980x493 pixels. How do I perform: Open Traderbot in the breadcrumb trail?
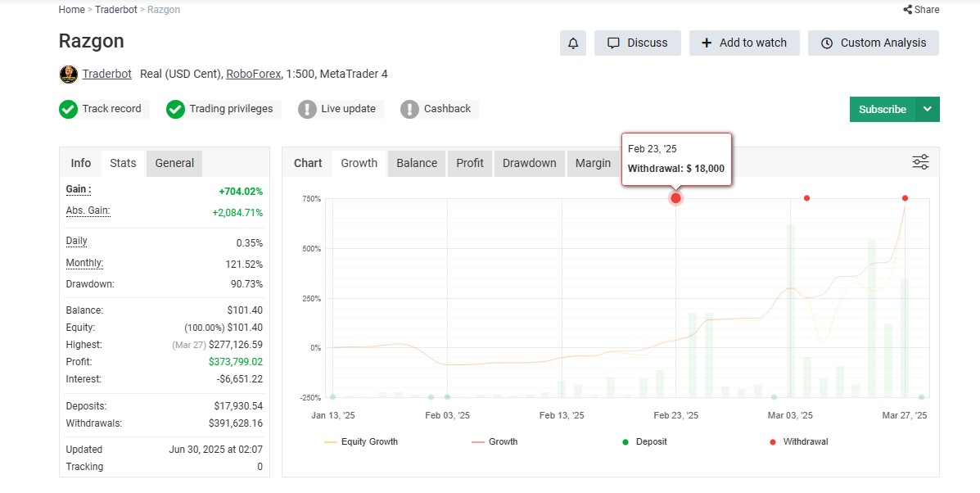[116, 9]
